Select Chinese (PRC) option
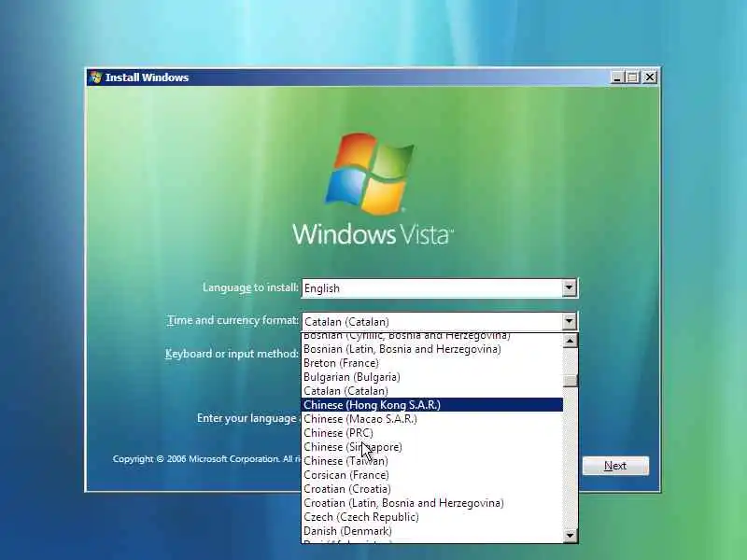The height and width of the screenshot is (560, 747). 432,433
